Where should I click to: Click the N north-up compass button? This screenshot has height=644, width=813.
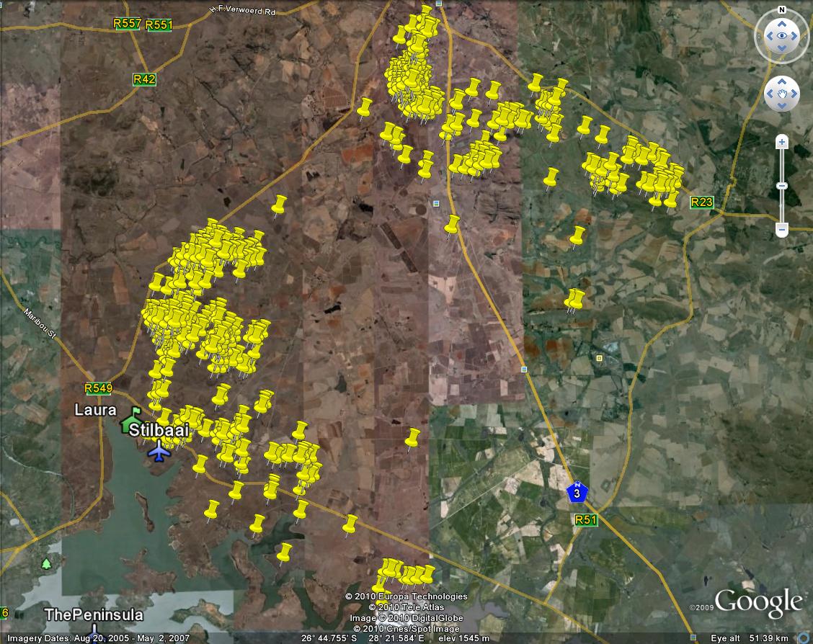(x=781, y=11)
